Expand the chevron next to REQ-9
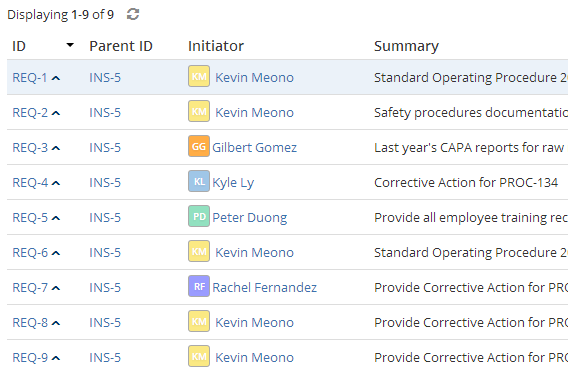568x377 pixels. tap(56, 358)
